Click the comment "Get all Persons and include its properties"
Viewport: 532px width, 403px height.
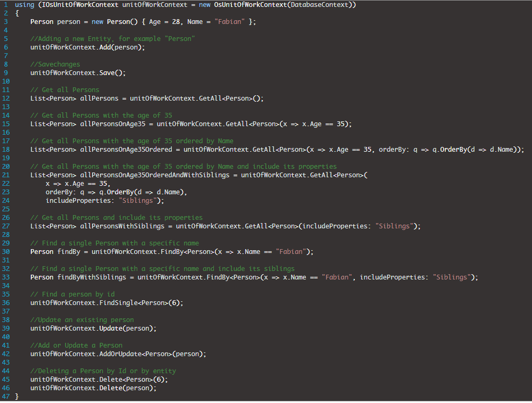(x=122, y=218)
